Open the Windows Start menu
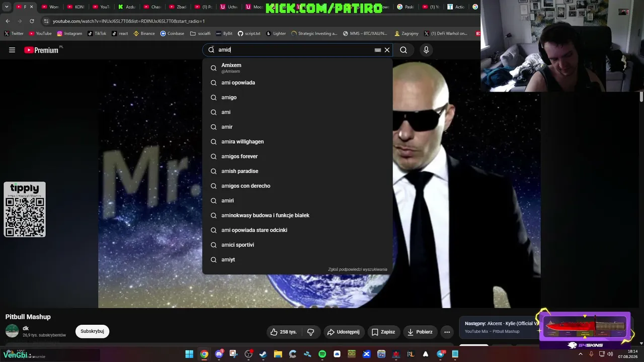The height and width of the screenshot is (362, 644). point(189,354)
